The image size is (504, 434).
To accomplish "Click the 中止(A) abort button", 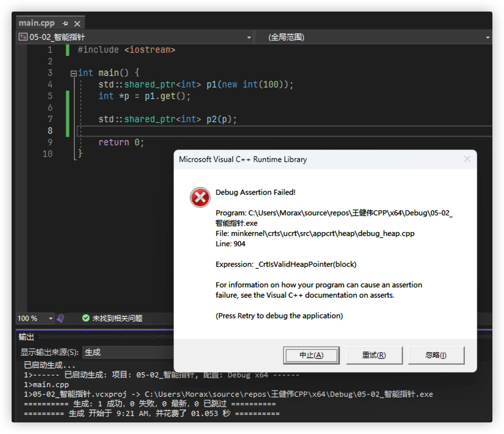I will [311, 355].
